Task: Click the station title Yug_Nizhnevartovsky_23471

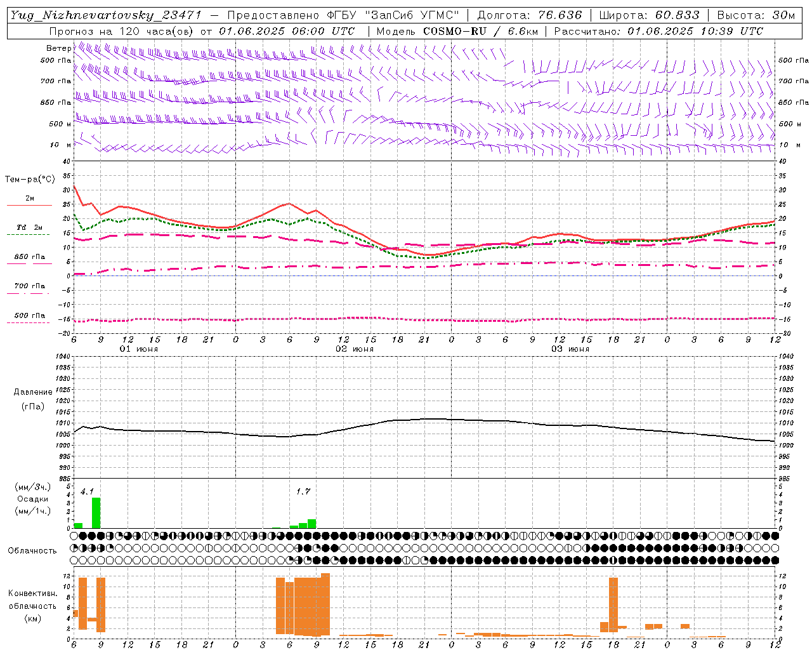Action: (105, 15)
